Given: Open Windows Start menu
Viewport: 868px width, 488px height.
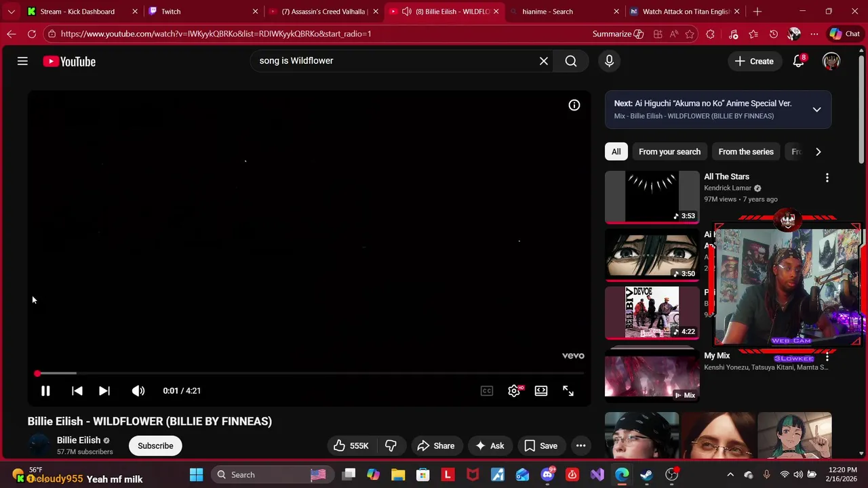Looking at the screenshot, I should coord(196,475).
